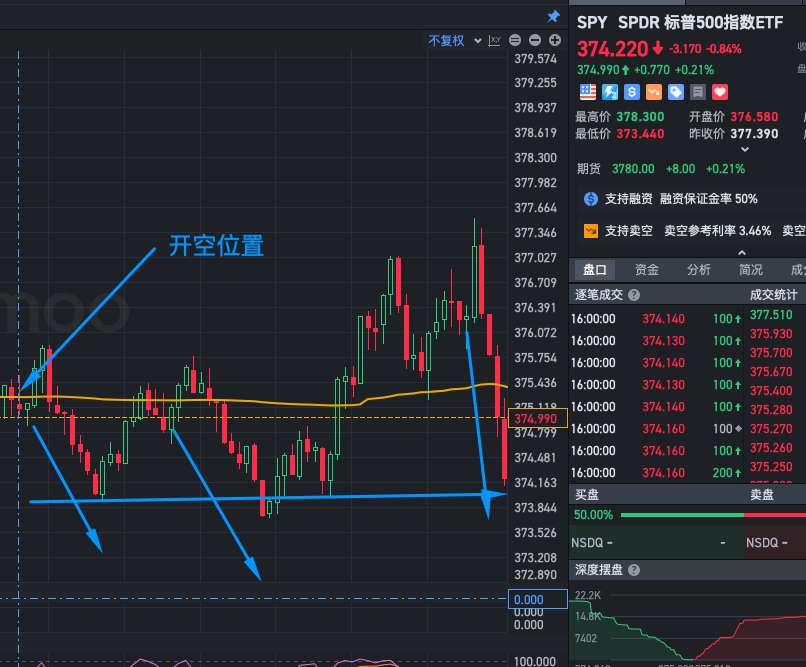Click the 支持融资 dollar circle icon
This screenshot has width=806, height=667.
[591, 199]
